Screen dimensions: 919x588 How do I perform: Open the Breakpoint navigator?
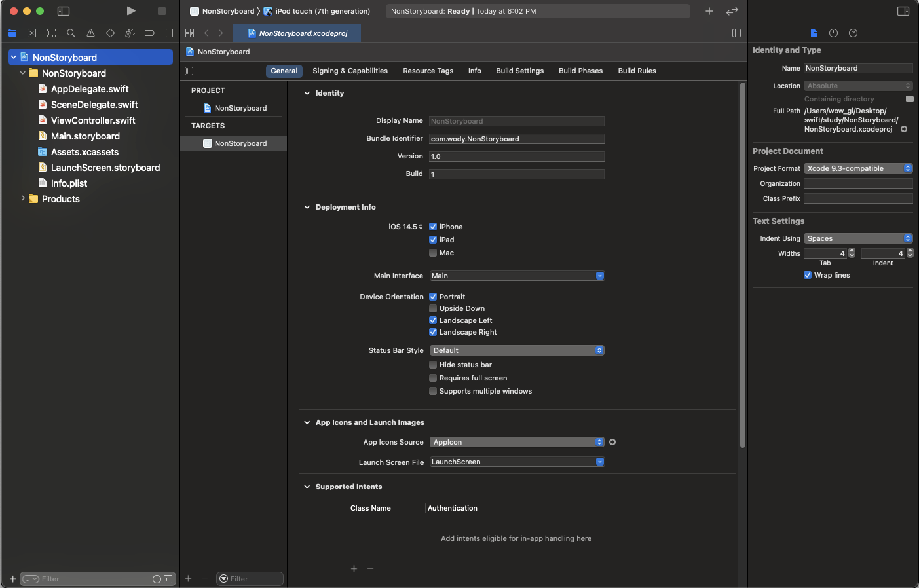[149, 33]
